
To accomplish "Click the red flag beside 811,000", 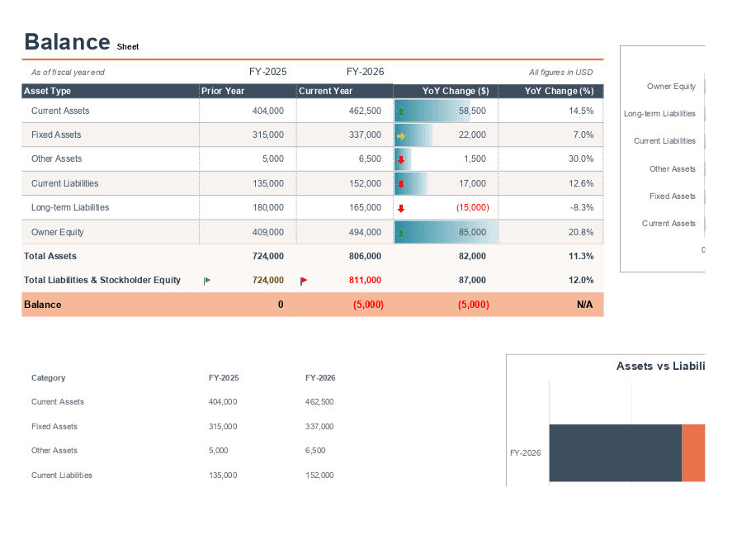I will coord(303,281).
